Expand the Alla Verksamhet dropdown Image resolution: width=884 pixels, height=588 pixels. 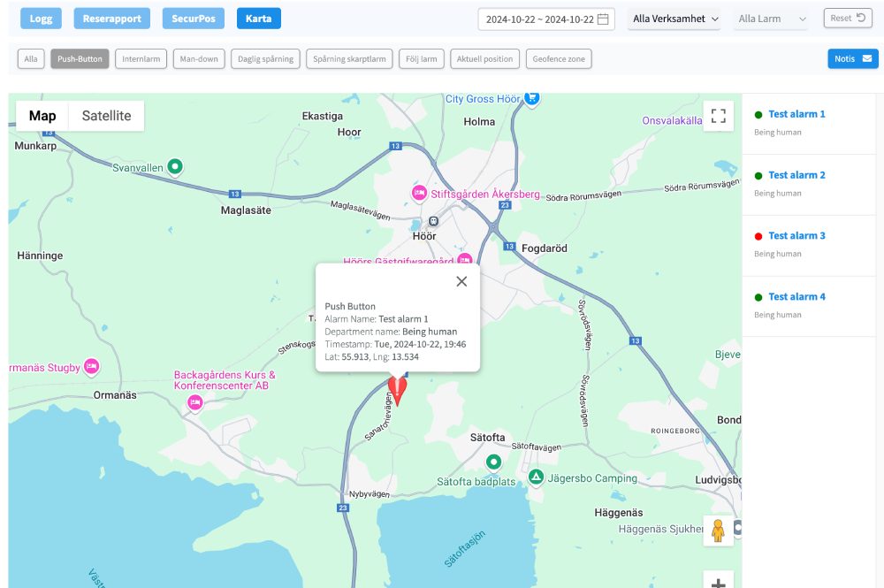pos(676,19)
